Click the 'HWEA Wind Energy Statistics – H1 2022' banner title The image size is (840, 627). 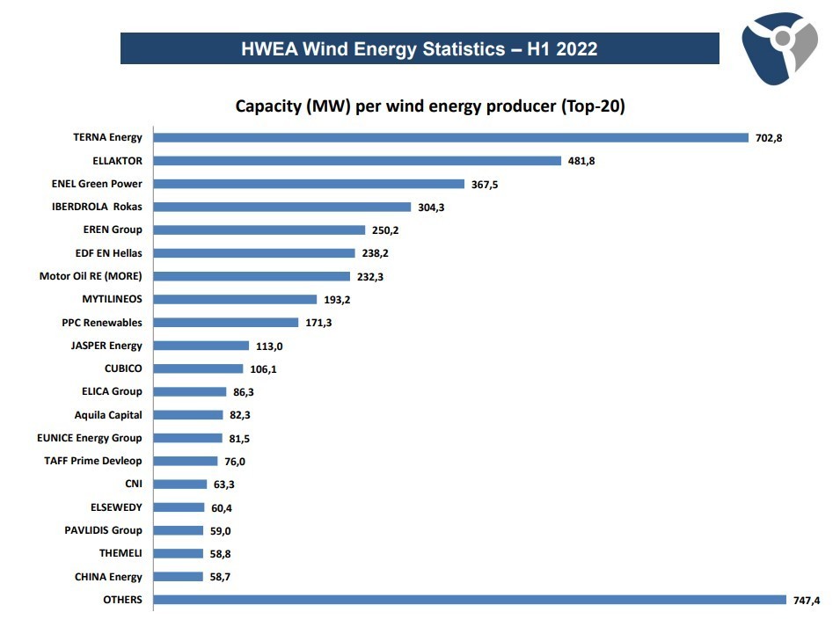[x=420, y=48]
